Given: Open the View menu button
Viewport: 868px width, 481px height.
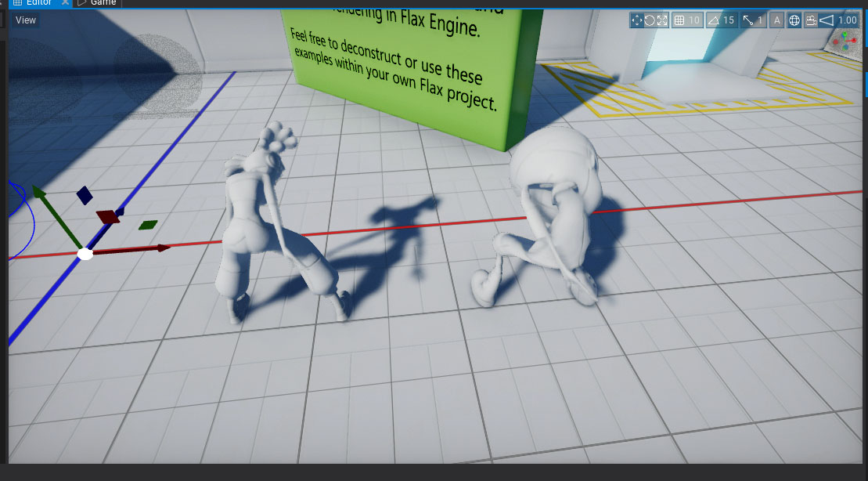Looking at the screenshot, I should click(x=26, y=20).
